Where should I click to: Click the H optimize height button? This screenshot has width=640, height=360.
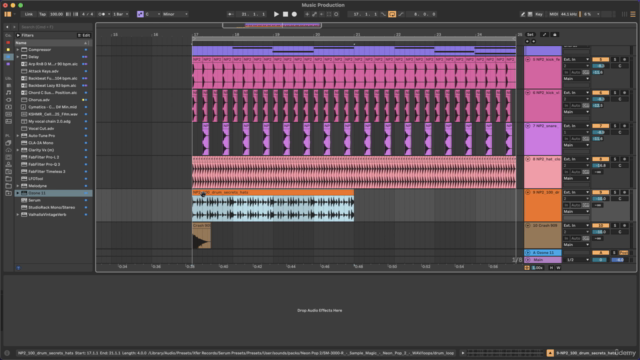tap(551, 268)
